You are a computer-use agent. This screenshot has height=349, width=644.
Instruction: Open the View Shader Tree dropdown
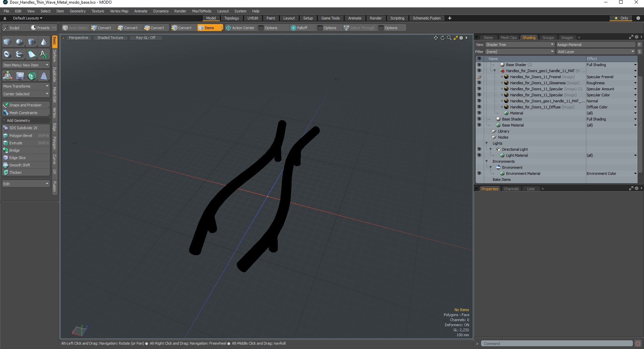520,45
